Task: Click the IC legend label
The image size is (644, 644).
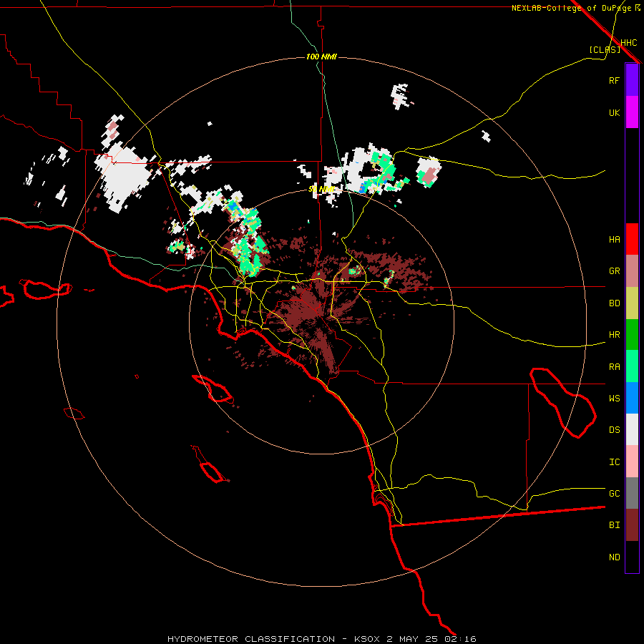Action: pyautogui.click(x=614, y=462)
